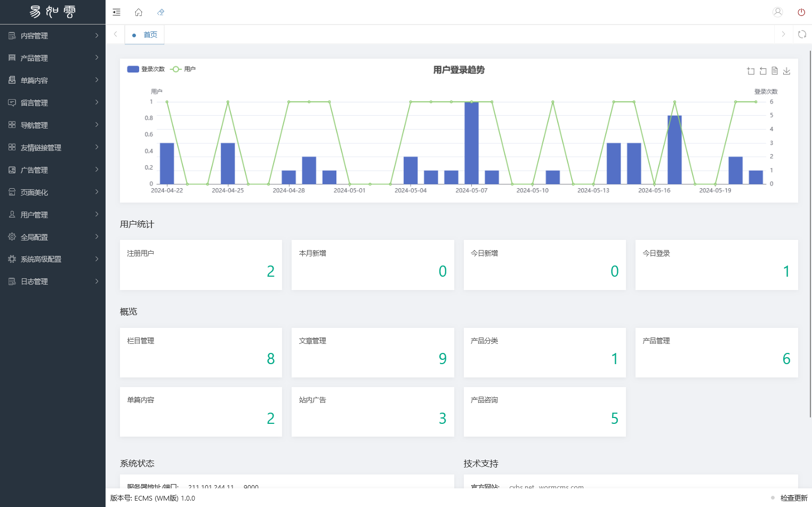The image size is (812, 507).
Task: Click version text ECMS (WM版) 1.0.0
Action: [x=165, y=498]
